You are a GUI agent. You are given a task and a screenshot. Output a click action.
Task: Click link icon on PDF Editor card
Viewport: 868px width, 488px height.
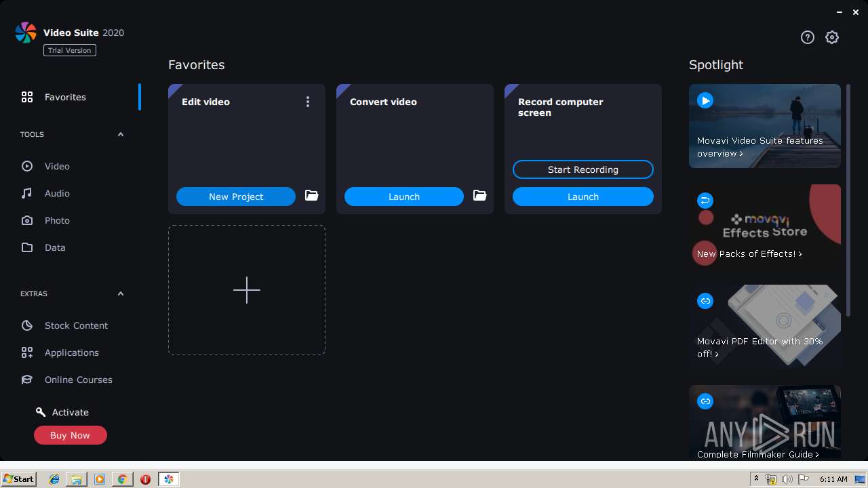pos(705,301)
